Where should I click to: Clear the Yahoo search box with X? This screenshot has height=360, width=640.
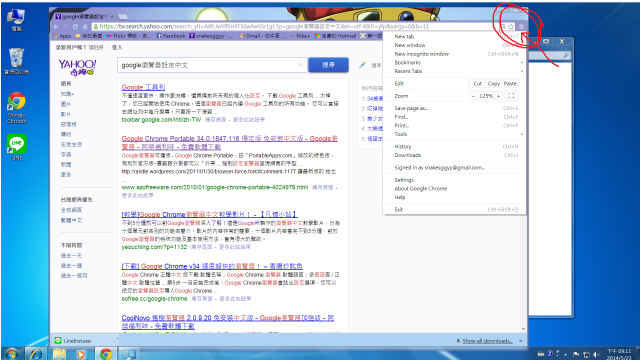[x=301, y=65]
